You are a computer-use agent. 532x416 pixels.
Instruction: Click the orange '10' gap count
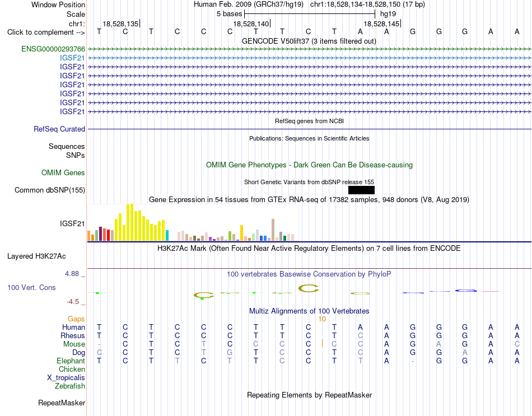[322, 319]
